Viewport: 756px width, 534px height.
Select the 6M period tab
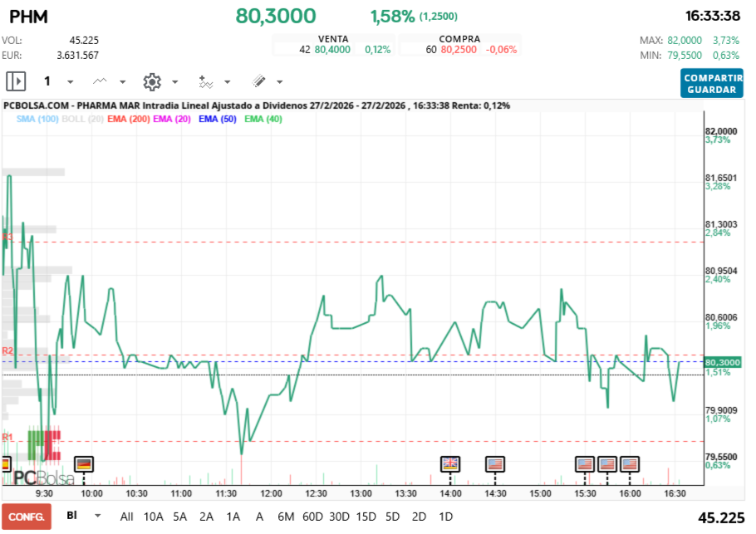tap(286, 516)
